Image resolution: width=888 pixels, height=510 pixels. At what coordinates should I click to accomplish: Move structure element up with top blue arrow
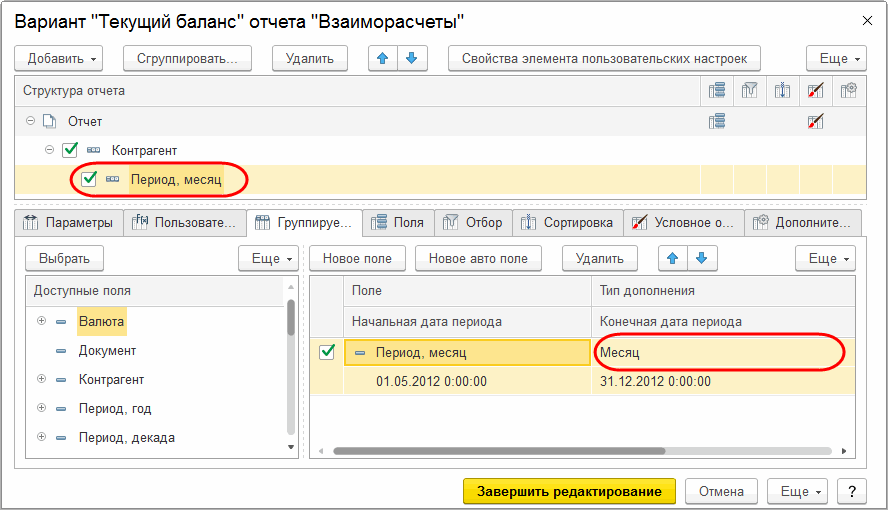coord(383,58)
